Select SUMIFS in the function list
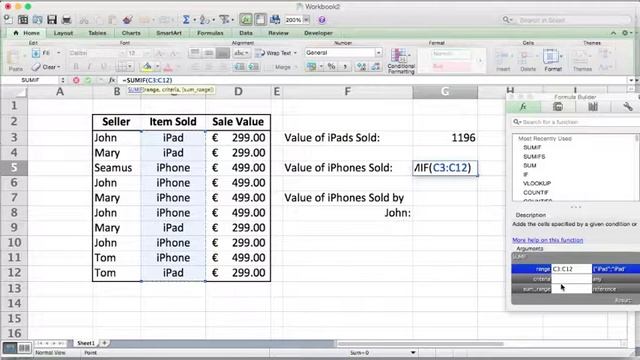This screenshot has width=640, height=360. point(534,156)
